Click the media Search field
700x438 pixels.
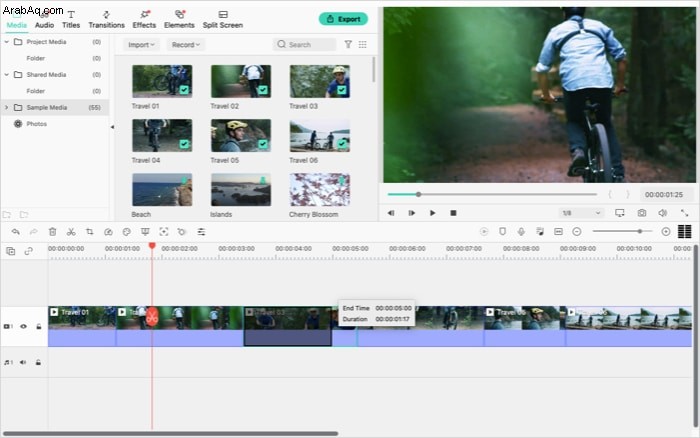pos(304,44)
